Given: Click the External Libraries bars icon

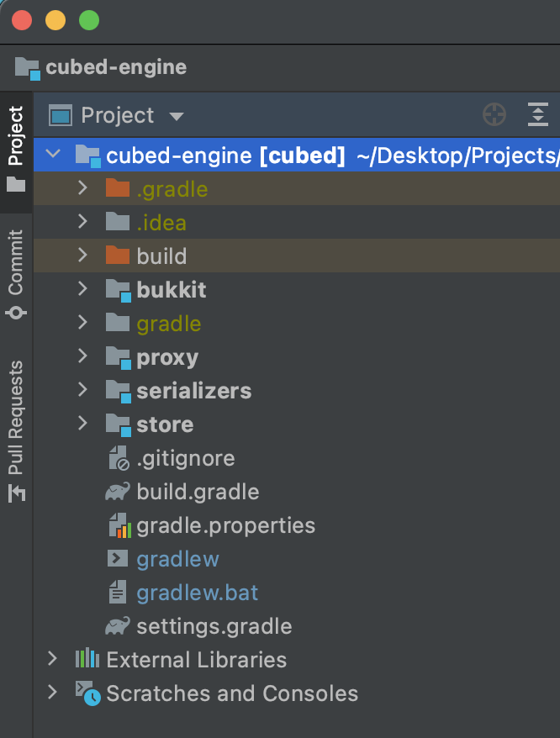Looking at the screenshot, I should 87,660.
